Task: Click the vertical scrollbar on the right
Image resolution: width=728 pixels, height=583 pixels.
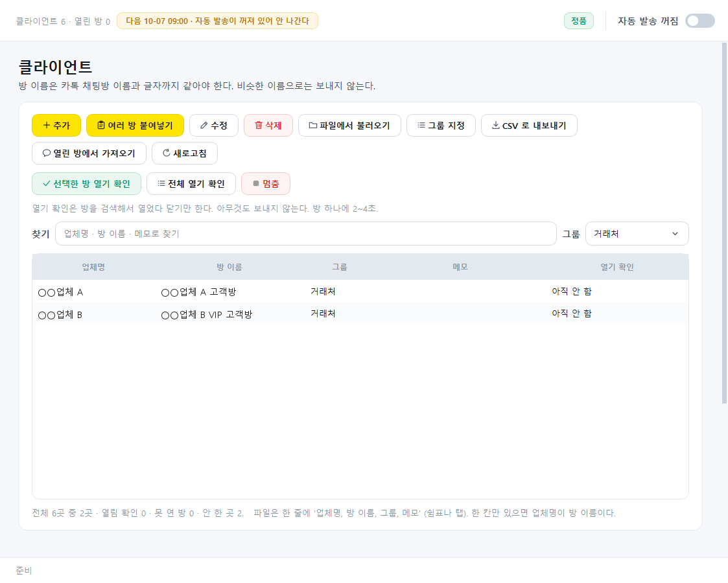Action: click(x=724, y=223)
